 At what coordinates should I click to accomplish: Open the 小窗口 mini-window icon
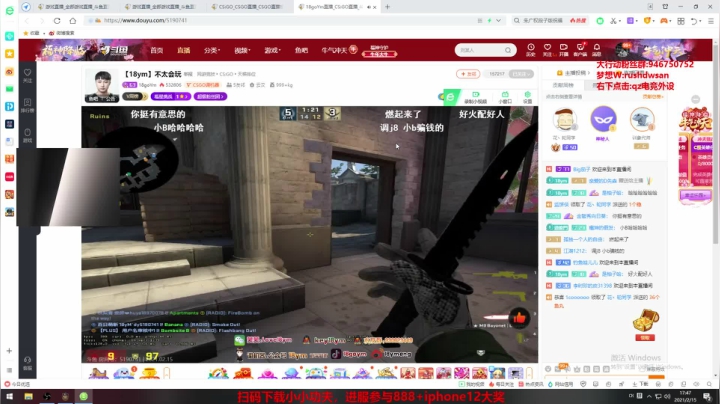[505, 97]
